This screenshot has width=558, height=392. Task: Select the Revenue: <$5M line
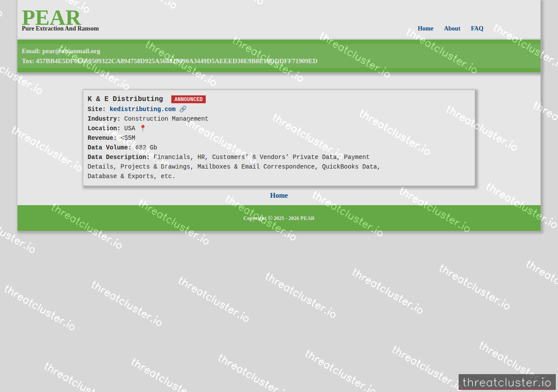pyautogui.click(x=111, y=138)
